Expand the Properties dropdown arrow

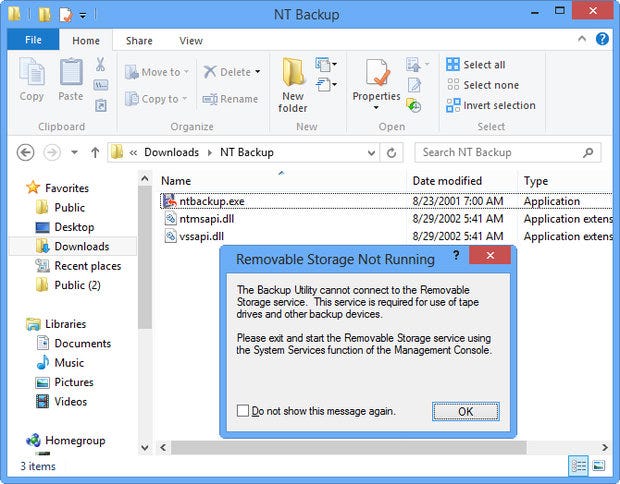[376, 108]
